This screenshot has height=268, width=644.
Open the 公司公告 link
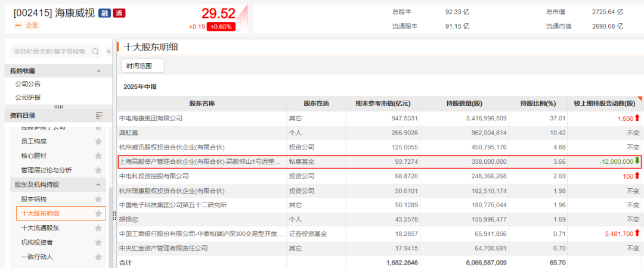[28, 84]
